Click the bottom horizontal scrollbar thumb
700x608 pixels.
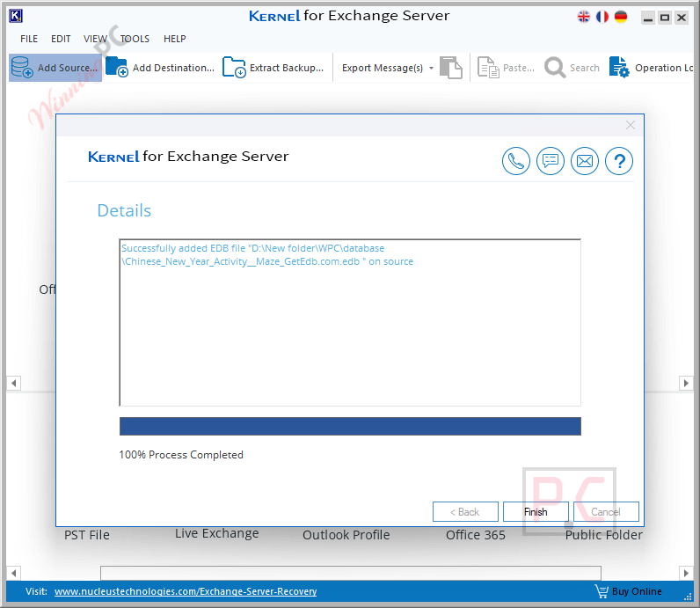point(351,573)
